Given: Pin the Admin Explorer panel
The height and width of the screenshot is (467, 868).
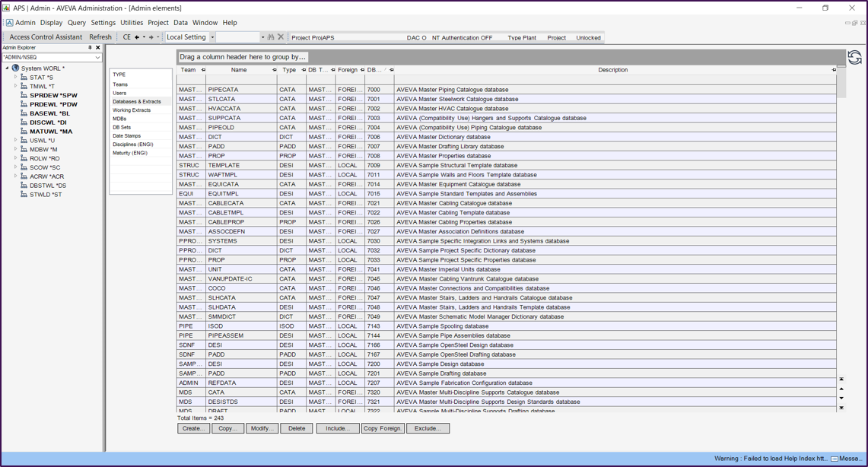Looking at the screenshot, I should (x=90, y=48).
